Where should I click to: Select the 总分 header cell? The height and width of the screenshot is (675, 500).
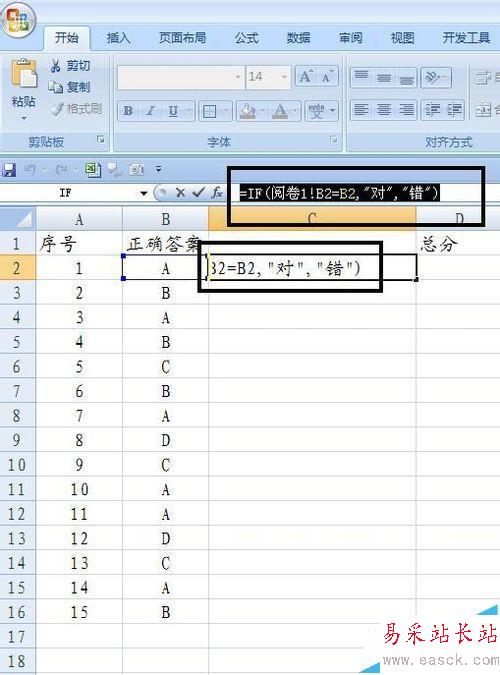pos(458,244)
